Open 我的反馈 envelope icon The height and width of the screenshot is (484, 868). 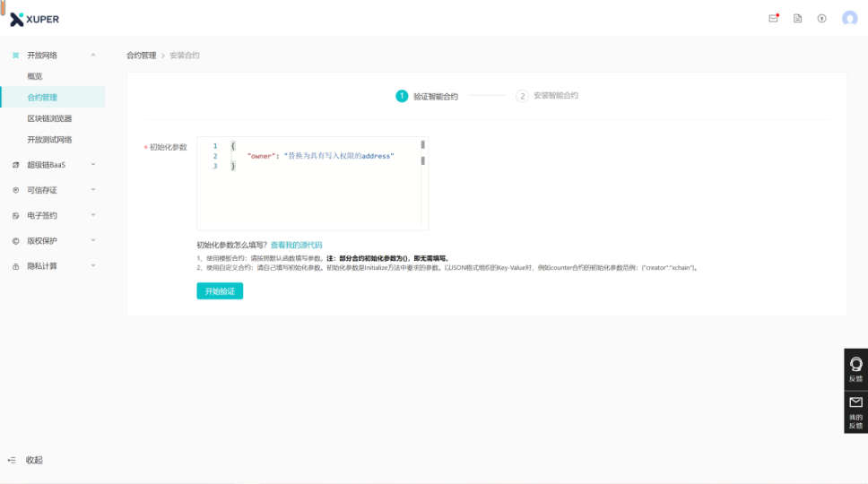pyautogui.click(x=855, y=402)
